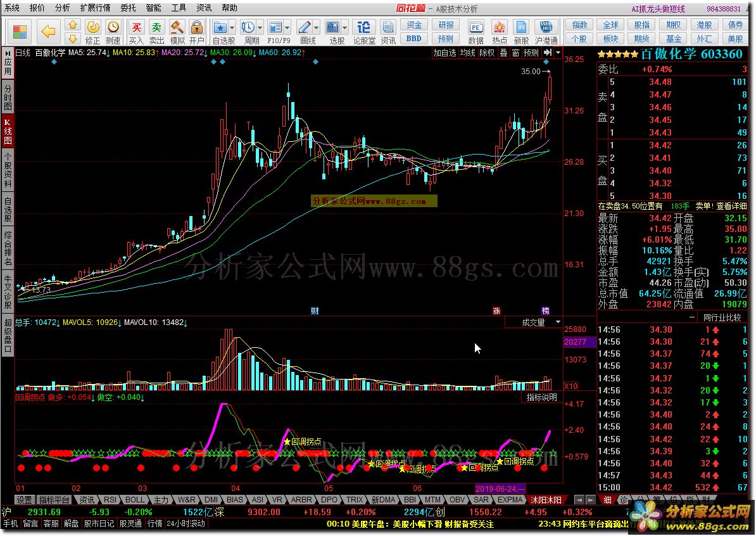Open the 测速 speed test tool
The width and height of the screenshot is (756, 536).
113,32
